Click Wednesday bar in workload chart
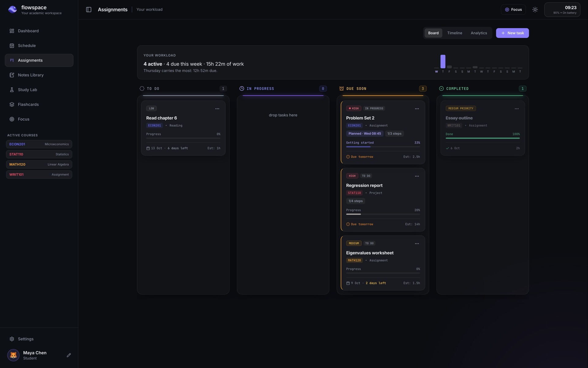This screenshot has height=368, width=588. click(x=436, y=68)
